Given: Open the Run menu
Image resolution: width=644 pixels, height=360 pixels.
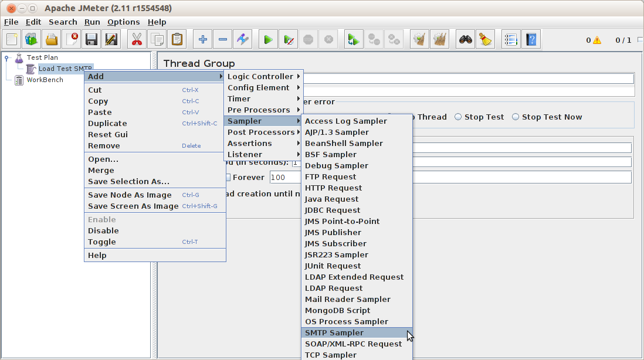Looking at the screenshot, I should pos(92,22).
